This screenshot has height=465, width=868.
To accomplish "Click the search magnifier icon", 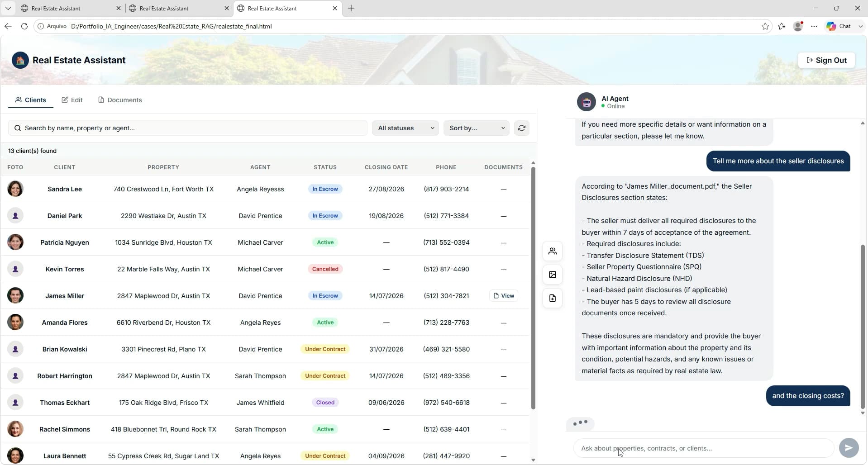I will pyautogui.click(x=17, y=128).
